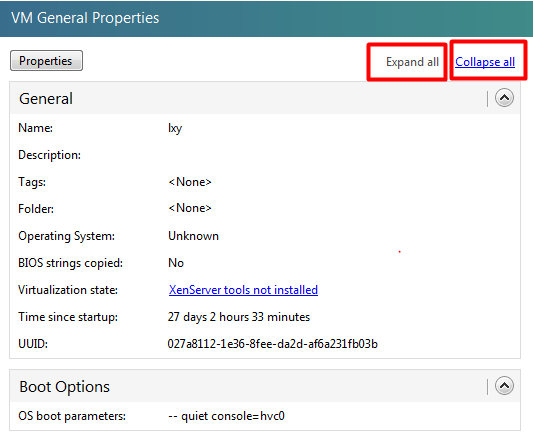Select the Operating System value Unknown
Image resolution: width=533 pixels, height=434 pixels.
[193, 236]
